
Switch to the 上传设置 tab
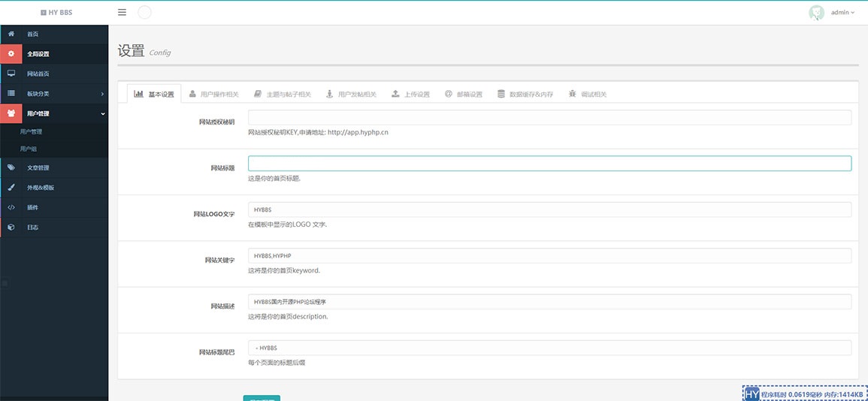410,94
